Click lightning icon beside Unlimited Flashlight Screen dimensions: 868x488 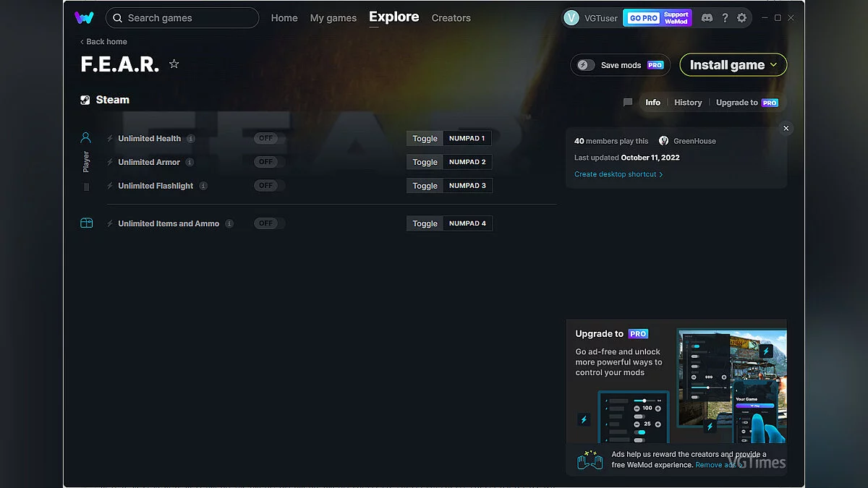110,186
